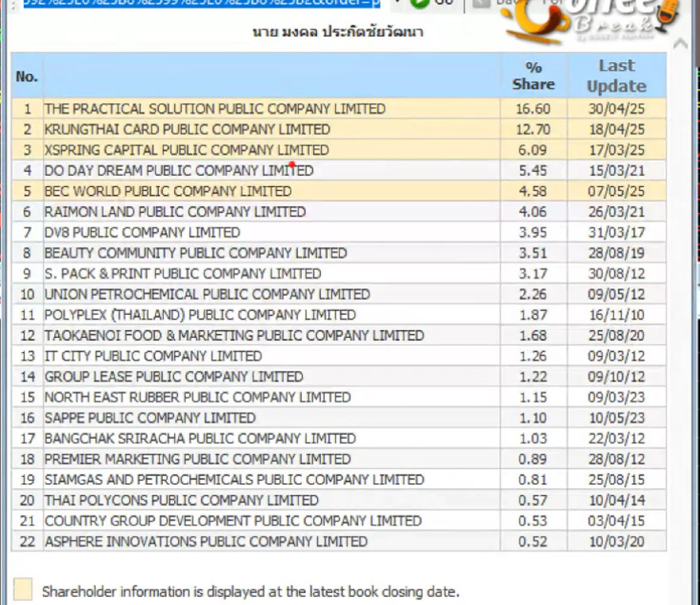Click SAPPE PUBLIC COMPANY LIMITED

150,418
